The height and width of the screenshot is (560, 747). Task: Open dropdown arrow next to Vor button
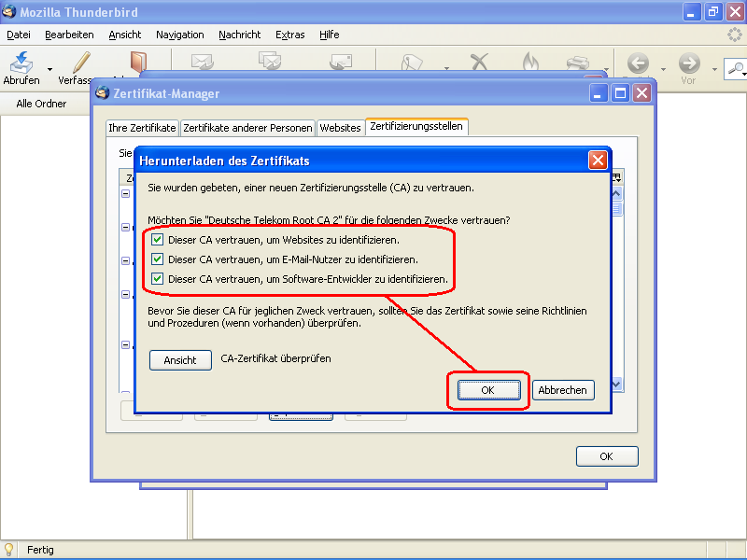(715, 69)
